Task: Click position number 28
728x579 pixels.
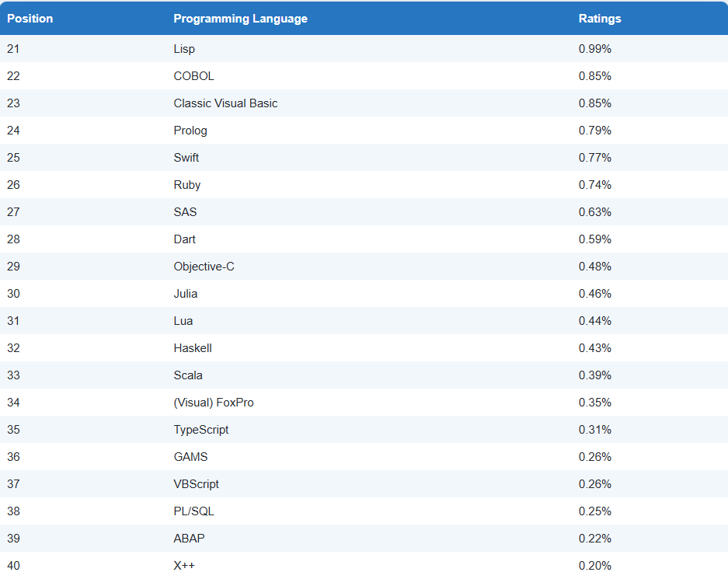Action: click(13, 239)
